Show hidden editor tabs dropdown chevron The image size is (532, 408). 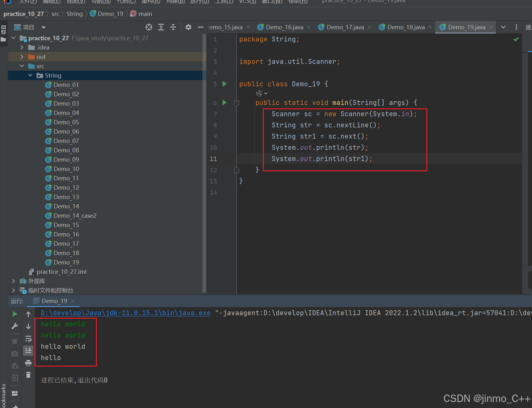coord(503,27)
